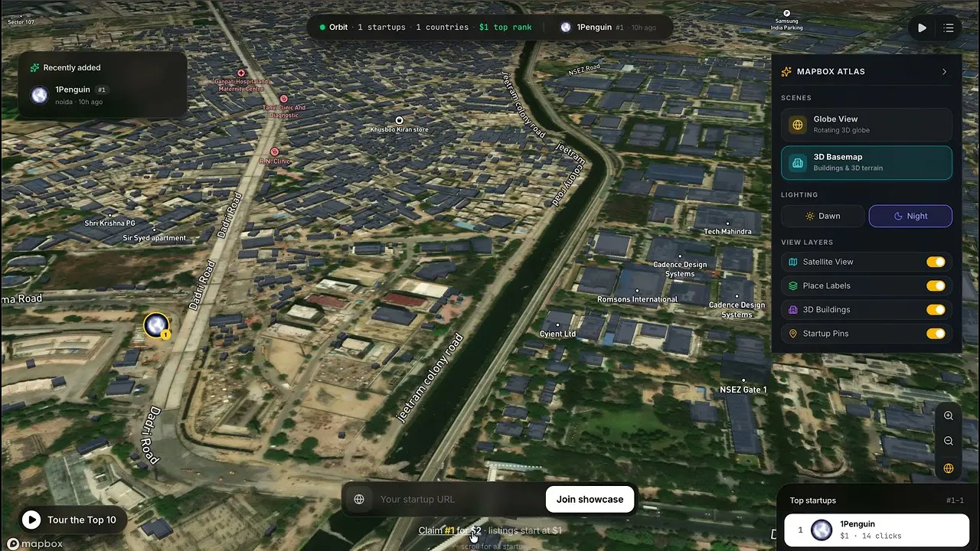The height and width of the screenshot is (551, 980).
Task: Click Samsung India Parking label
Action: tap(787, 24)
